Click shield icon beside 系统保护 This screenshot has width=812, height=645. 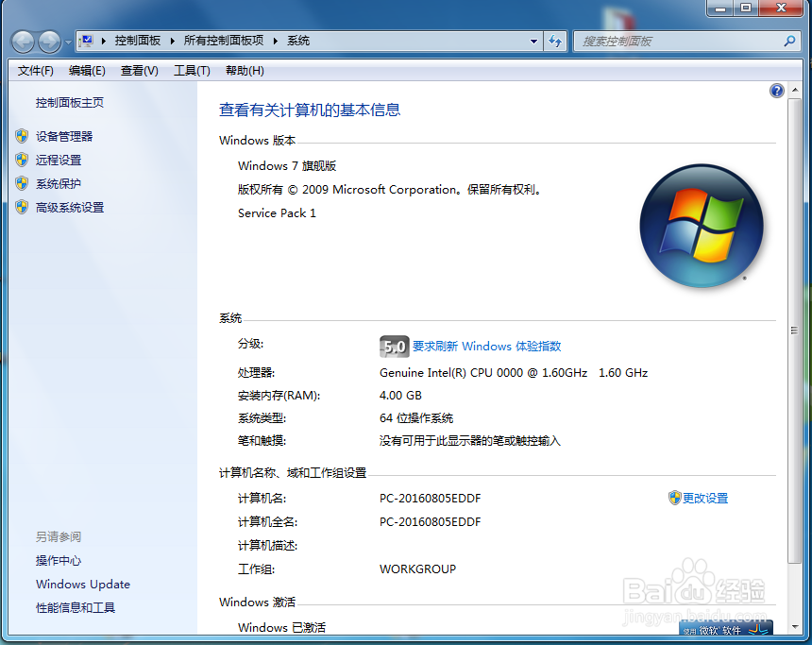(x=22, y=183)
